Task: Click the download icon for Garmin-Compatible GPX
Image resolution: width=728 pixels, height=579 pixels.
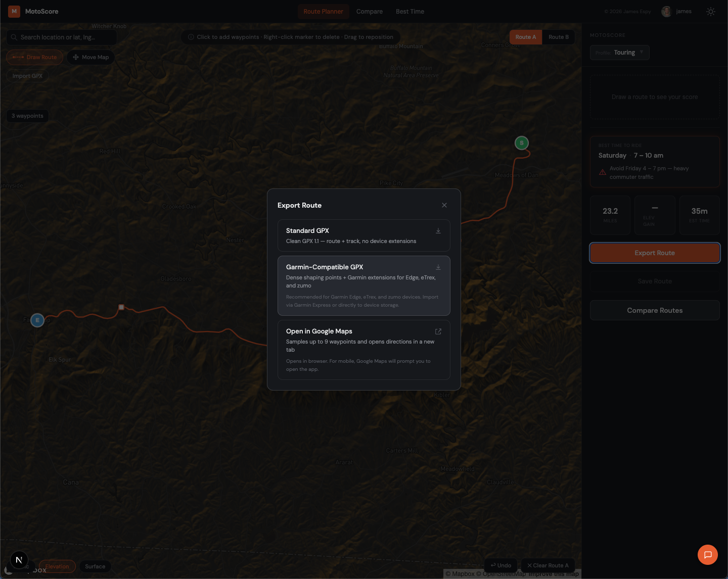Action: tap(438, 267)
